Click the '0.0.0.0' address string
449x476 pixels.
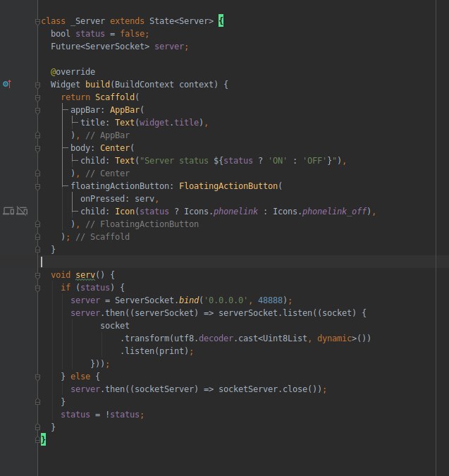click(x=226, y=300)
